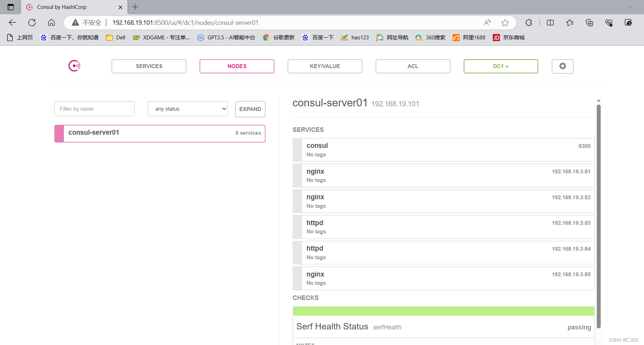Open the DC1 datacenter dropdown

[x=501, y=66]
